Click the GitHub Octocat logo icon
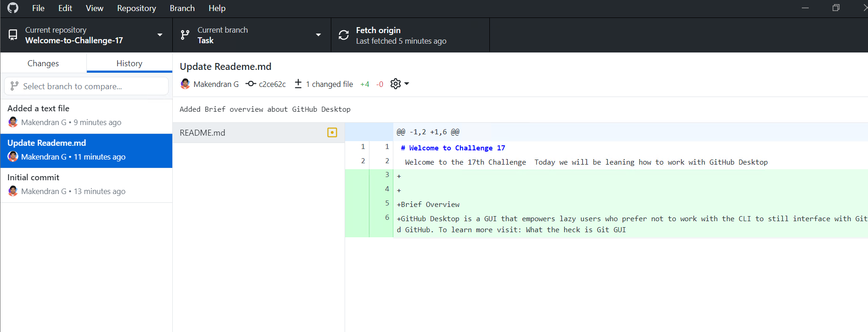This screenshot has height=332, width=868. (x=13, y=8)
